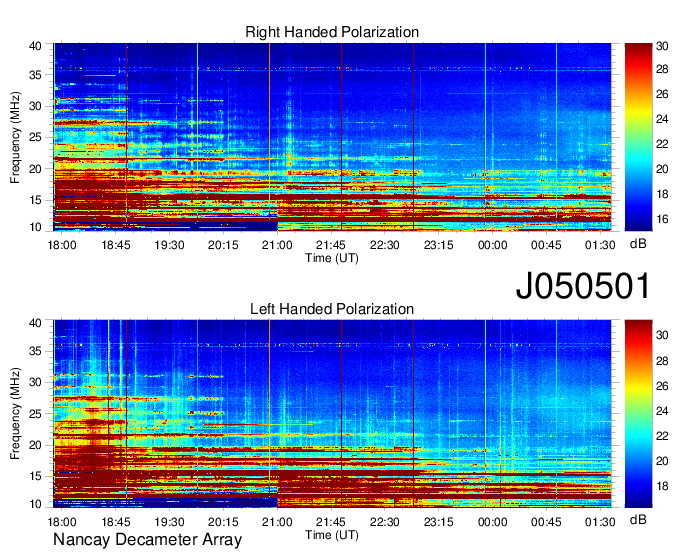
Task: Click 00:00 time tick on lower plot
Action: [493, 522]
